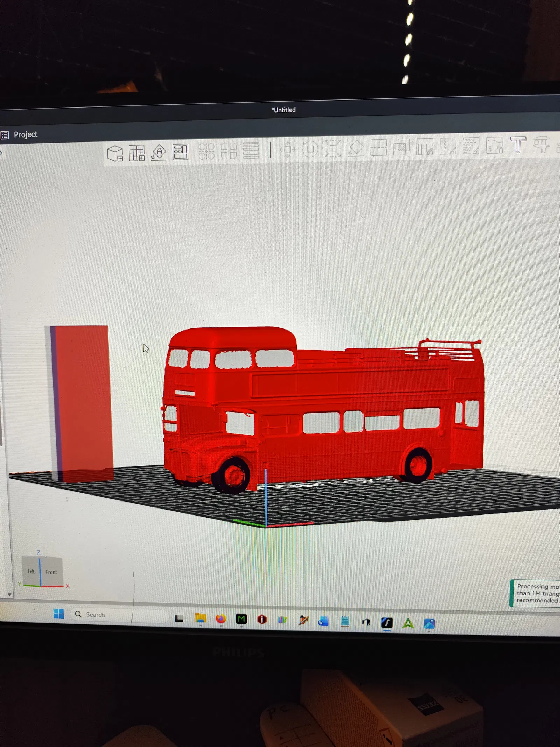Click the Variable layer height icon
The image size is (560, 747).
pyautogui.click(x=251, y=151)
